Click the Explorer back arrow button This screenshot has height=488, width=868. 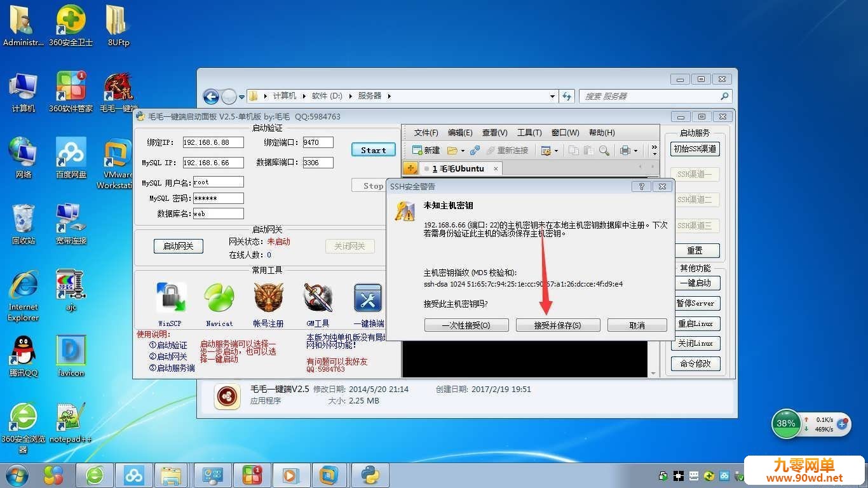211,97
